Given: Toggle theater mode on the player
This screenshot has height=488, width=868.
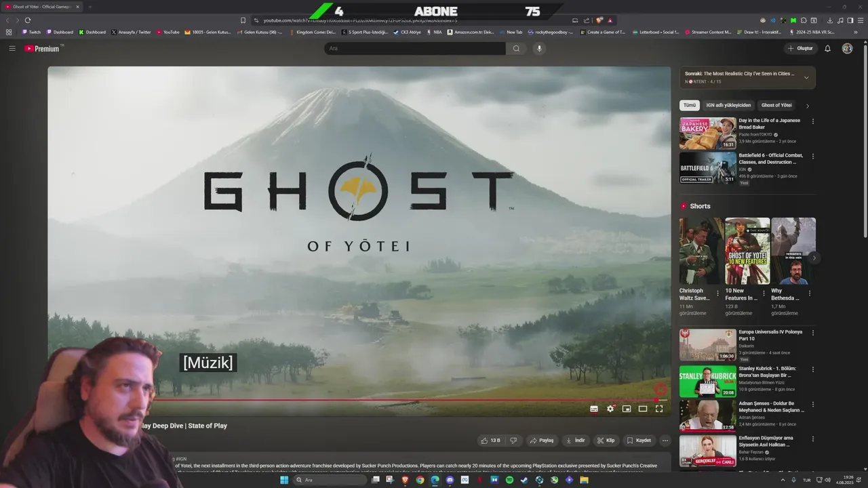Looking at the screenshot, I should pos(643,409).
